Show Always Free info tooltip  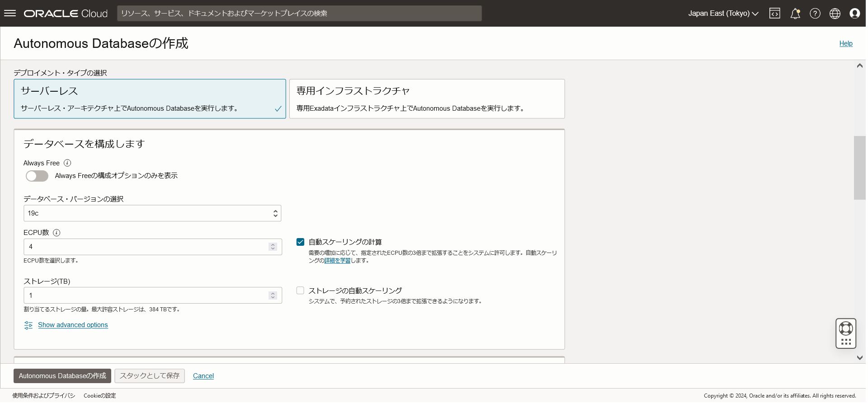point(67,163)
